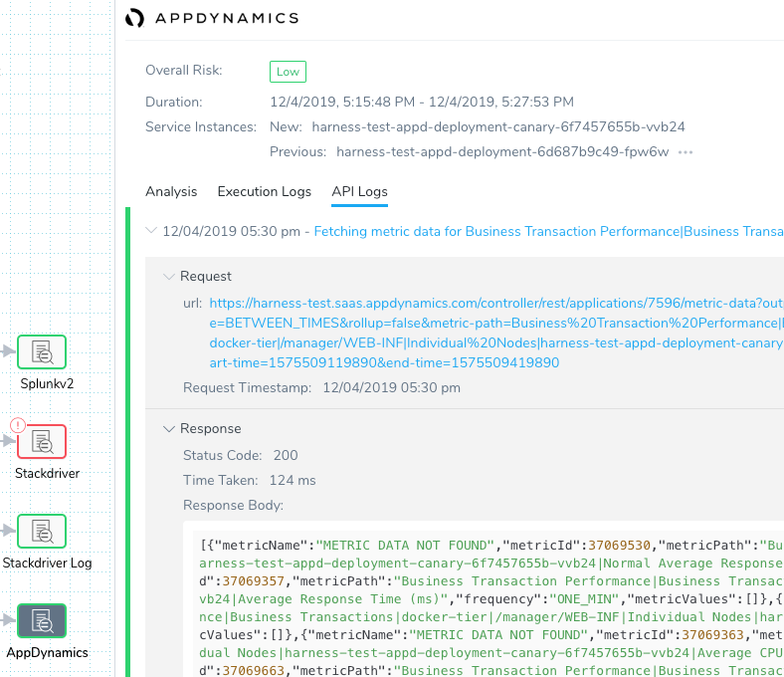Select the API Logs tab
The width and height of the screenshot is (784, 677).
[x=359, y=191]
